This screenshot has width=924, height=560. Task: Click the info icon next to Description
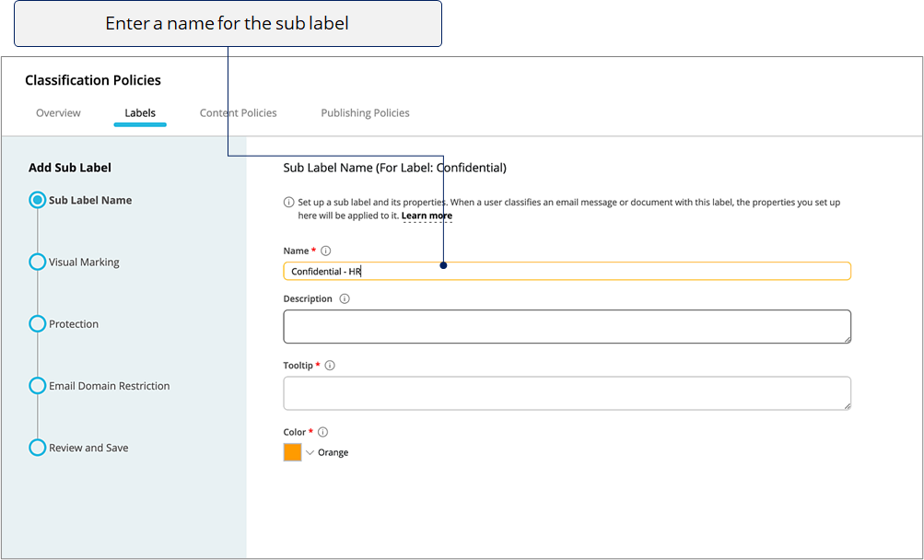[x=345, y=298]
